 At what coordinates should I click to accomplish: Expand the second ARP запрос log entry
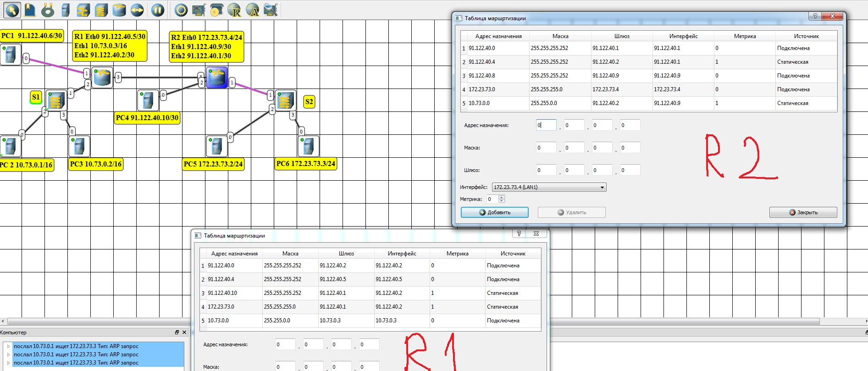point(8,354)
